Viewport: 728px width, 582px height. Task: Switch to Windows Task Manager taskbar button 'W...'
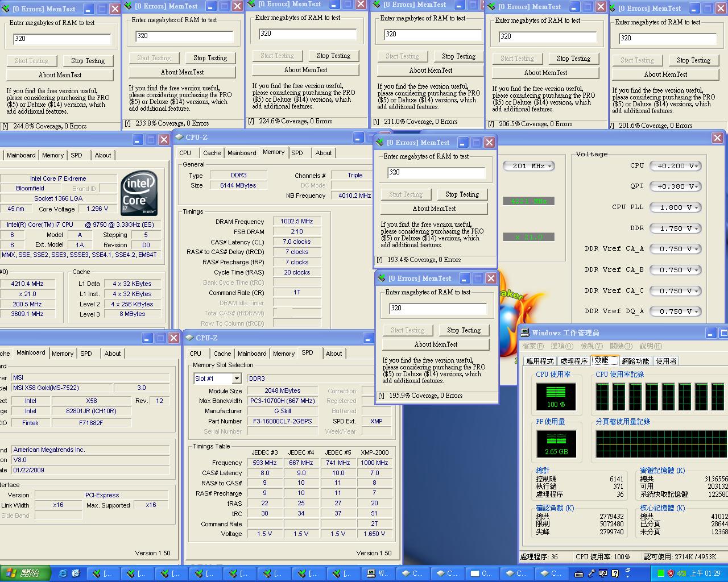click(380, 573)
